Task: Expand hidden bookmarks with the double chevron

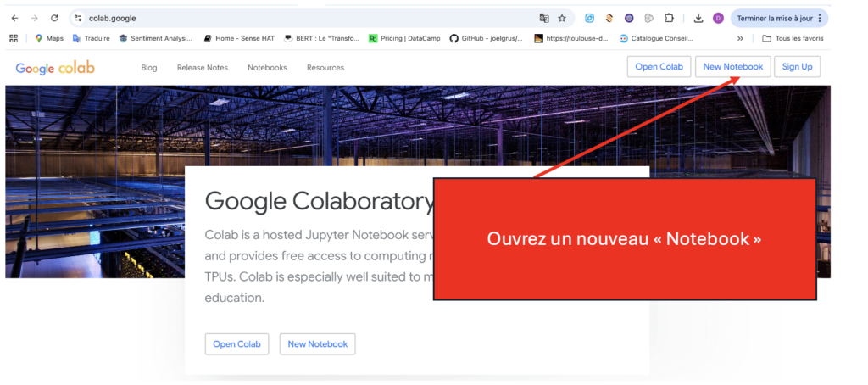Action: click(x=740, y=38)
